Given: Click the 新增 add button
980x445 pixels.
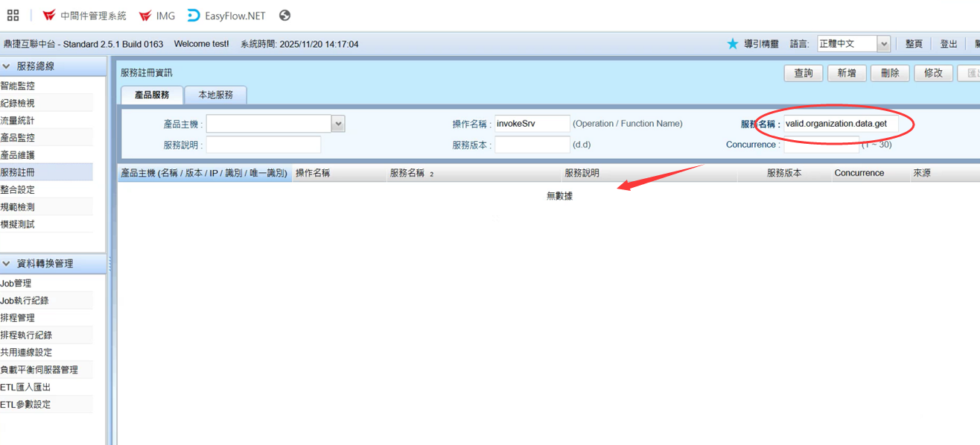Looking at the screenshot, I should pos(847,73).
